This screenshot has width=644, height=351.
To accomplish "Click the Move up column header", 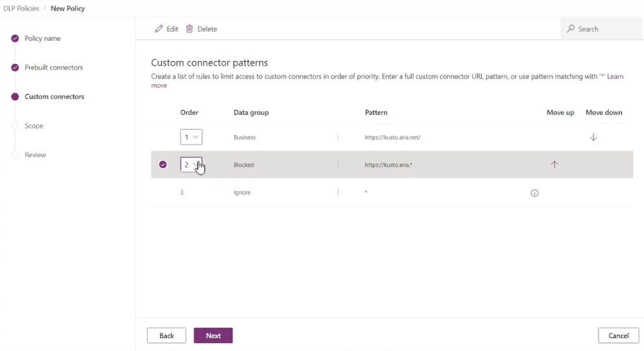I will tap(560, 113).
